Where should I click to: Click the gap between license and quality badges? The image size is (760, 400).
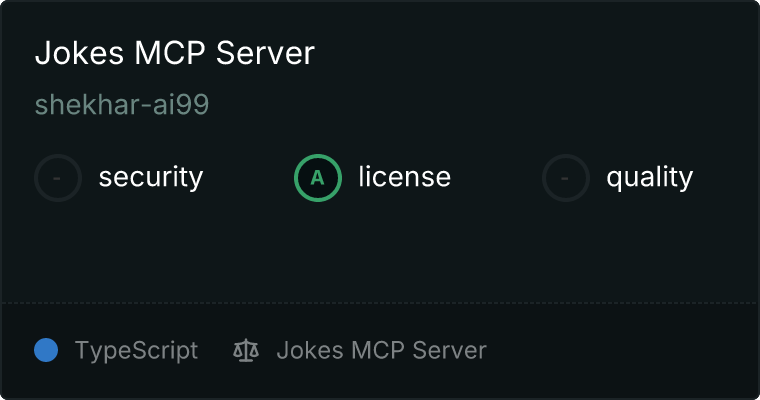(496, 178)
